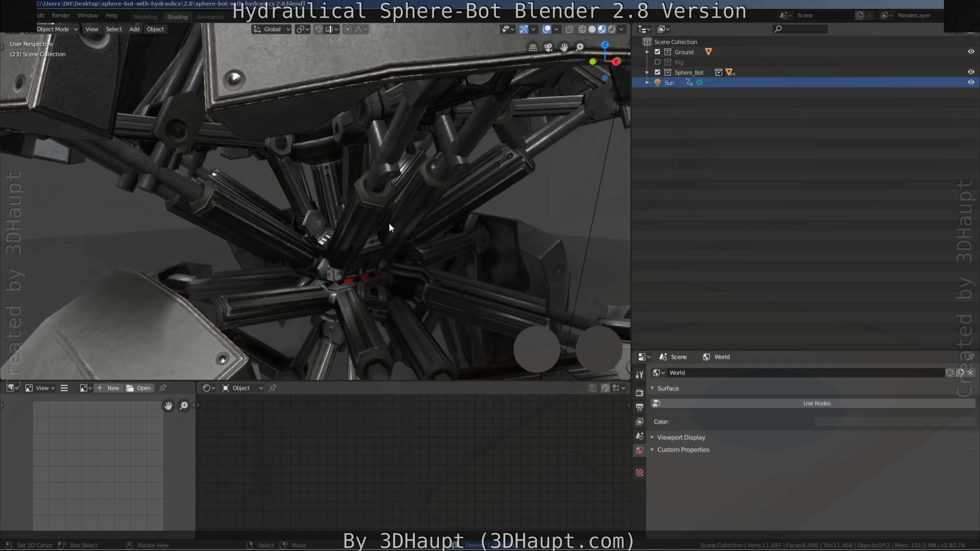Click the Open image button

[139, 388]
